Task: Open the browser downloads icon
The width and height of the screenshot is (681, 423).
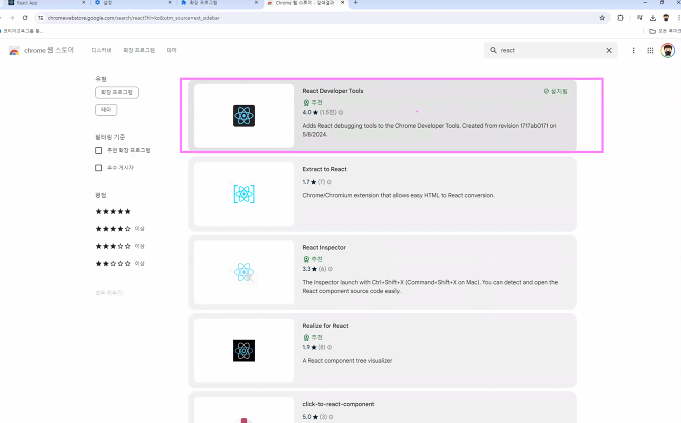Action: tap(652, 18)
